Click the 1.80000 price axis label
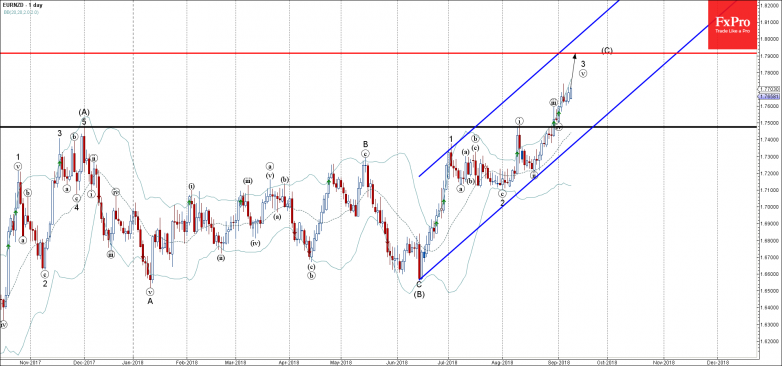 coord(771,38)
